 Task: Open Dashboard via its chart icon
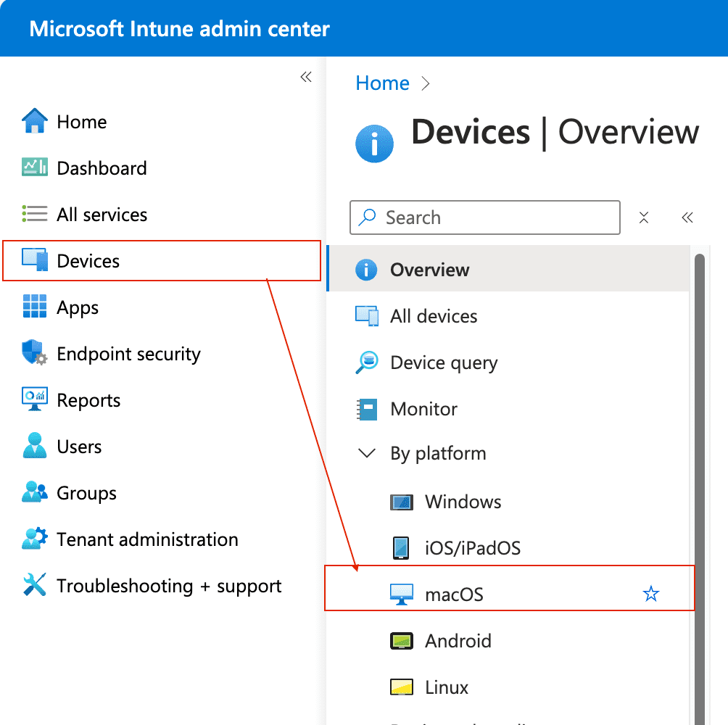coord(34,167)
